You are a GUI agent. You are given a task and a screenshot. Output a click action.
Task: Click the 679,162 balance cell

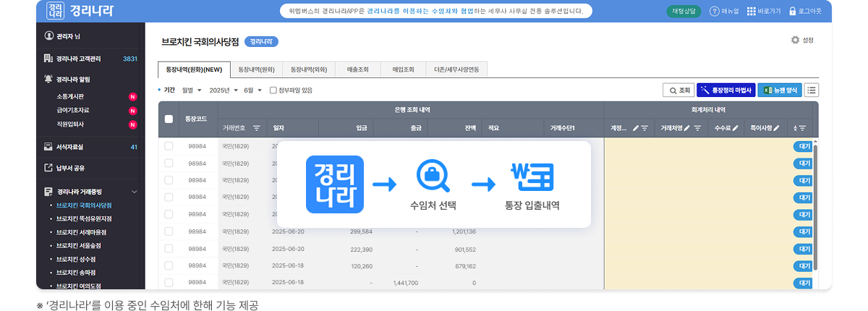coord(464,265)
